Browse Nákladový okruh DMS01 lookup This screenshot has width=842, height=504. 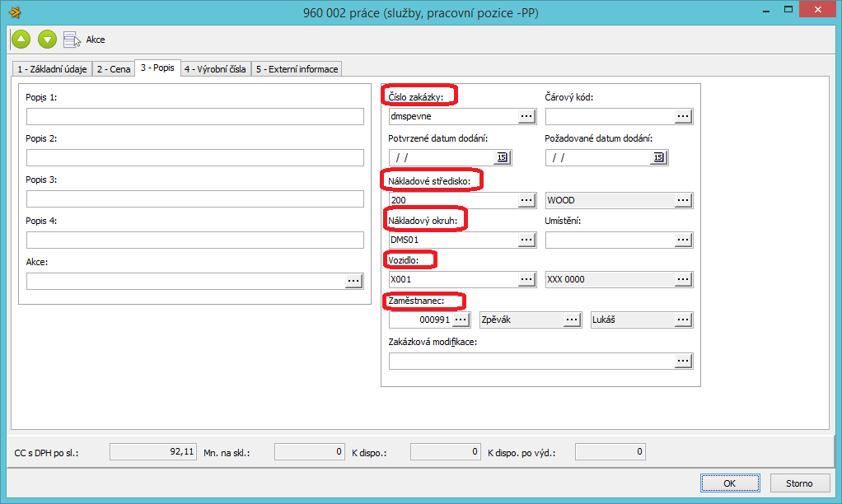pos(527,240)
